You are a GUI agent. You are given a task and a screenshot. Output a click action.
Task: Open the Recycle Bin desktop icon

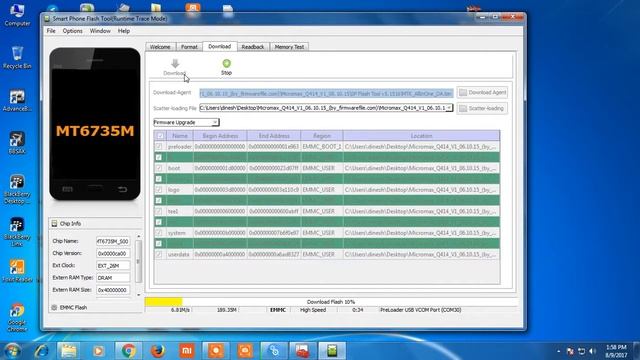pos(17,57)
